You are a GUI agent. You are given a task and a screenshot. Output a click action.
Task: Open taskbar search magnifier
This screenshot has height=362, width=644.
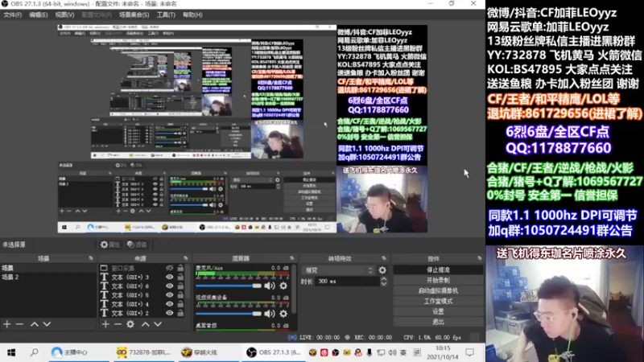click(x=35, y=352)
